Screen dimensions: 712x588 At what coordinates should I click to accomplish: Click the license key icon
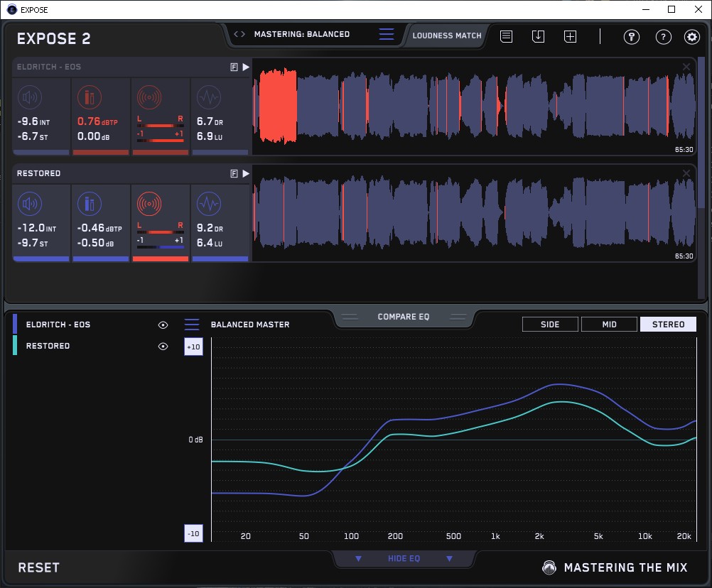(x=632, y=37)
